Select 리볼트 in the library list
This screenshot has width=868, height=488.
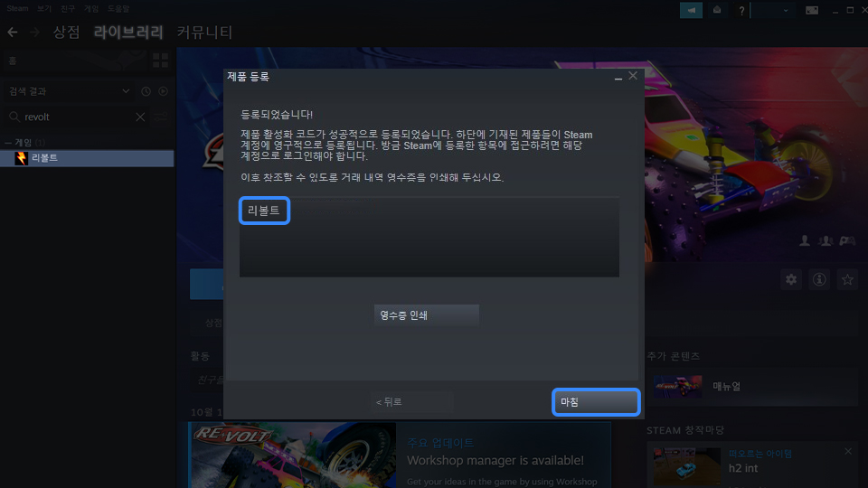click(x=87, y=158)
